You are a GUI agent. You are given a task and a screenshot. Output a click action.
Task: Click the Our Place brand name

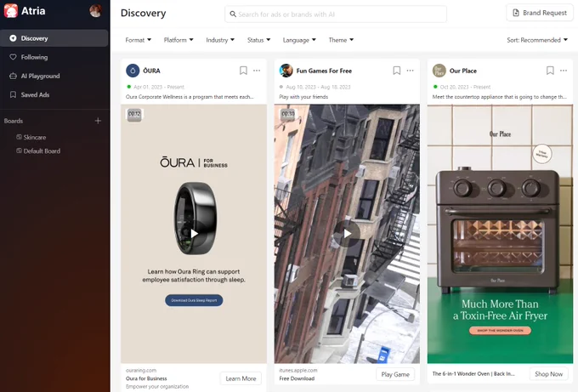463,71
